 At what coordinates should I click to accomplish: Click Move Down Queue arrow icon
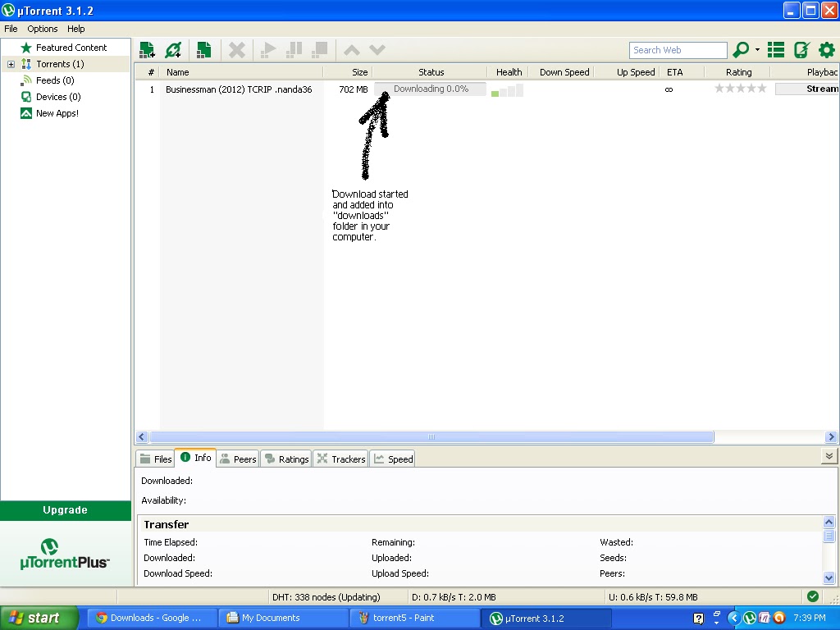coord(377,50)
